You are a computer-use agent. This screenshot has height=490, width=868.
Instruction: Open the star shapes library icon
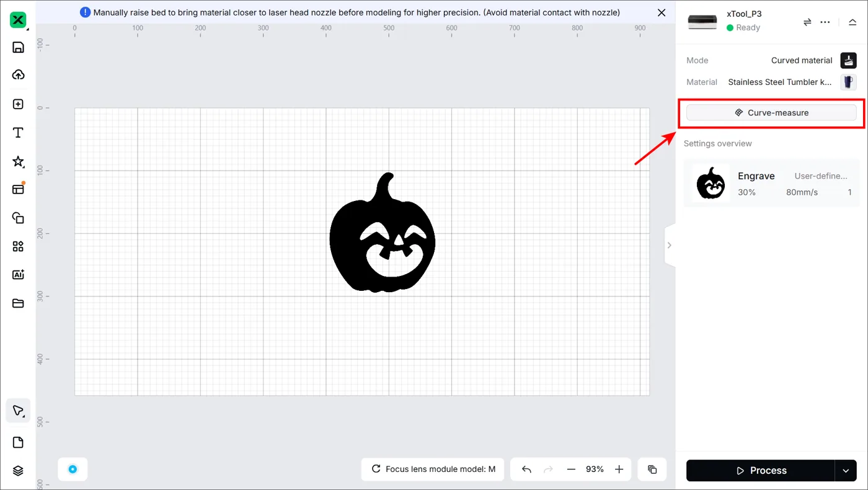tap(18, 161)
